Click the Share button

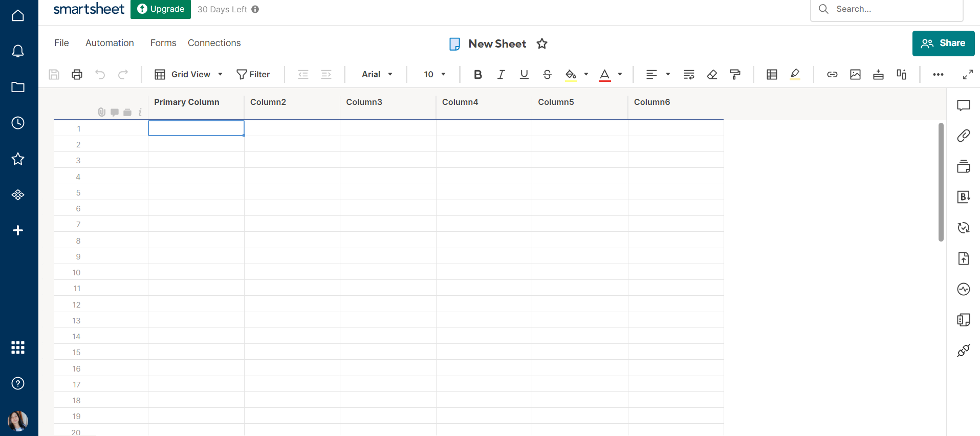[x=943, y=43]
